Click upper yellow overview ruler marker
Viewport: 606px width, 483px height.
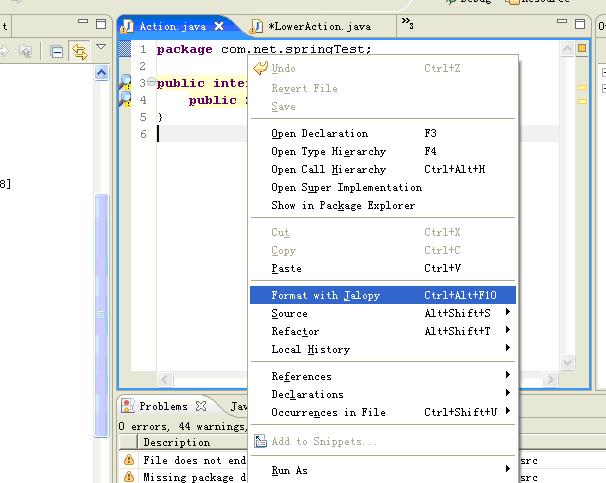tap(582, 88)
